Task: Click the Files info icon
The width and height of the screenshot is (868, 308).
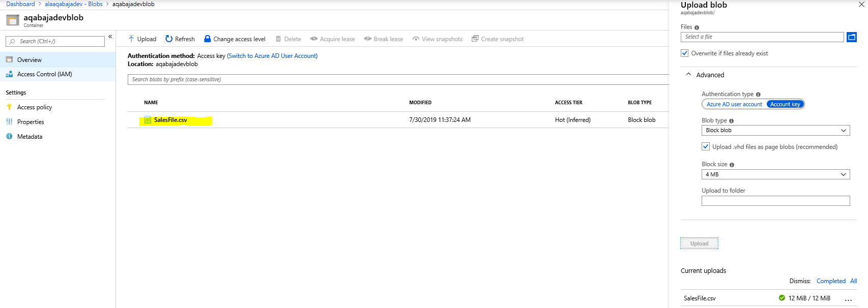Action: click(x=697, y=27)
